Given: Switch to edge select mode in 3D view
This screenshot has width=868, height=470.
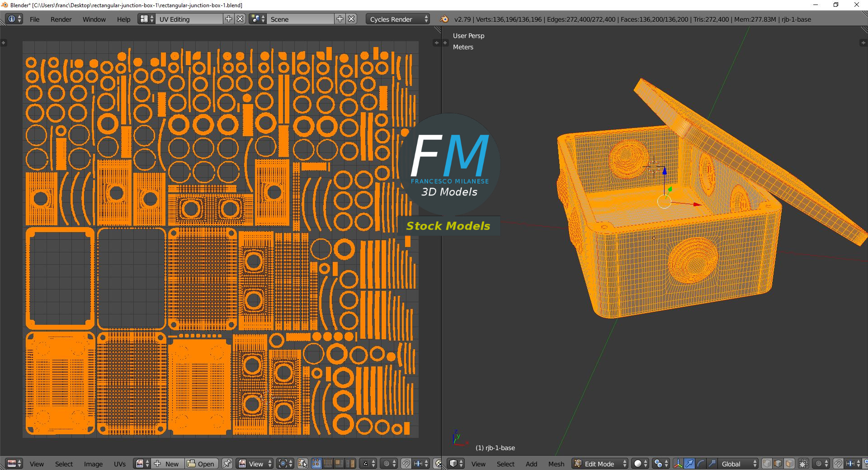Looking at the screenshot, I should [778, 464].
